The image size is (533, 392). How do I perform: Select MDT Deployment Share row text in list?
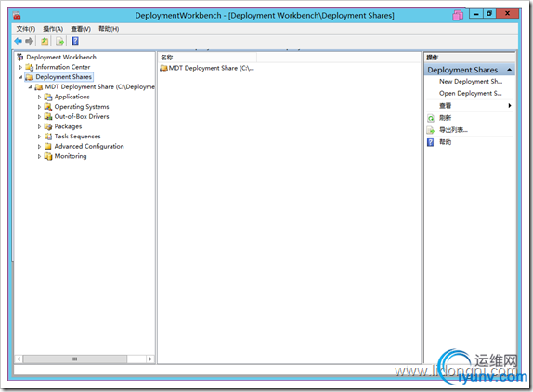(x=212, y=68)
